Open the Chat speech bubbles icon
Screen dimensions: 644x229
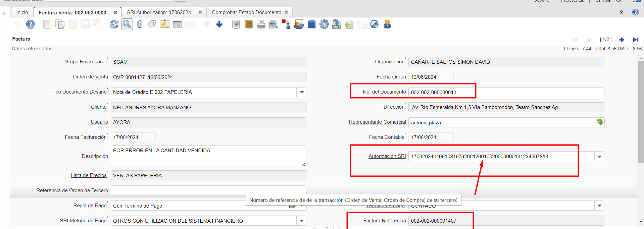pos(152,24)
